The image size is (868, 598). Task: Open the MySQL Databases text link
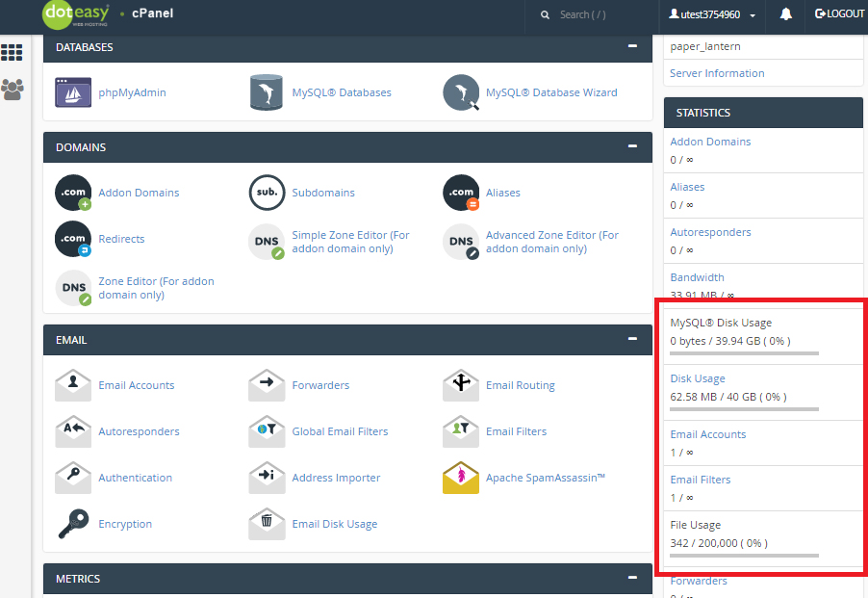pyautogui.click(x=342, y=92)
